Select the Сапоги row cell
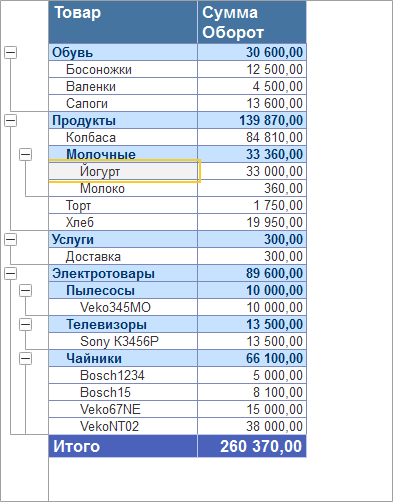This screenshot has width=393, height=502. (123, 103)
